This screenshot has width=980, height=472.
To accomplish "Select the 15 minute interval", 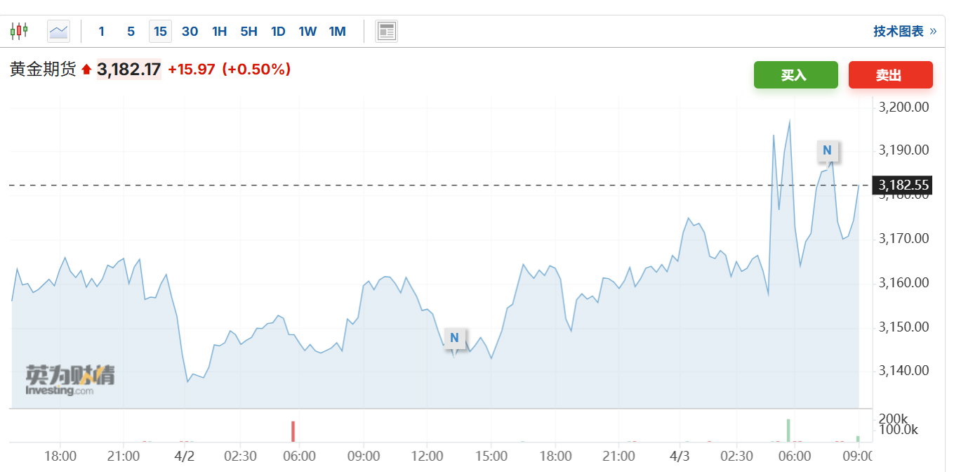I will [x=160, y=31].
